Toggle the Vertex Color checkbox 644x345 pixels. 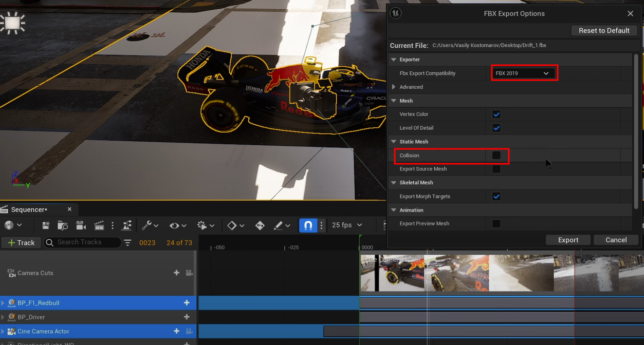click(x=496, y=114)
